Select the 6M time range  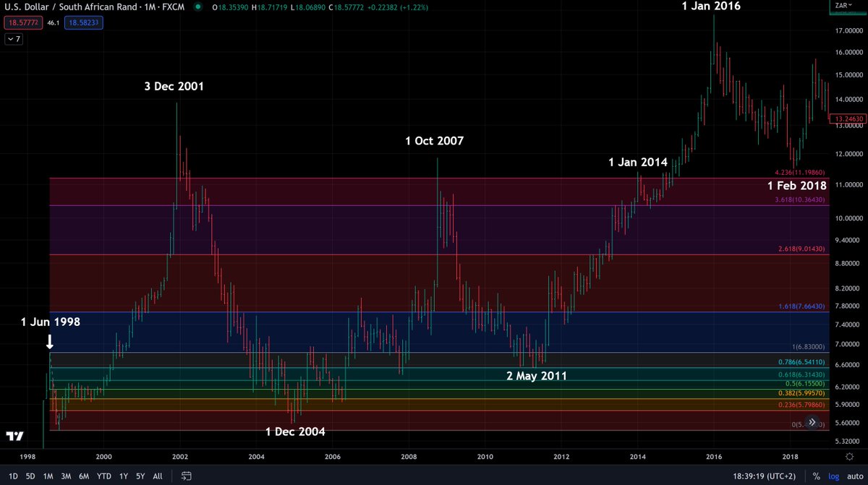pyautogui.click(x=85, y=476)
